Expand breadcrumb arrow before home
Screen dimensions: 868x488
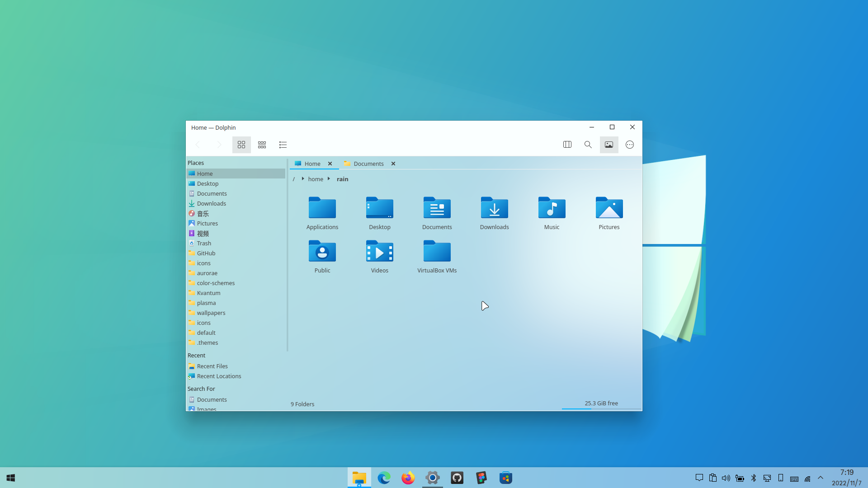tap(302, 179)
